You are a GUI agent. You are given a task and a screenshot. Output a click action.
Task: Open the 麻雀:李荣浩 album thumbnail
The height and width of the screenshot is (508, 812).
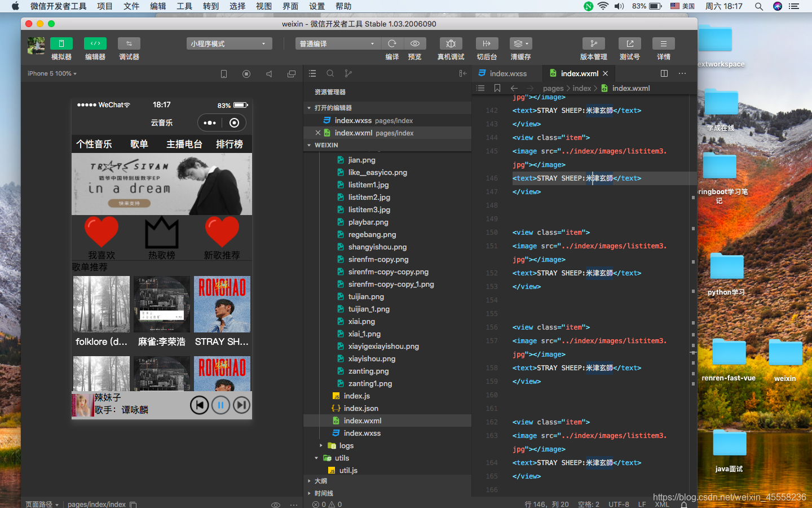162,304
